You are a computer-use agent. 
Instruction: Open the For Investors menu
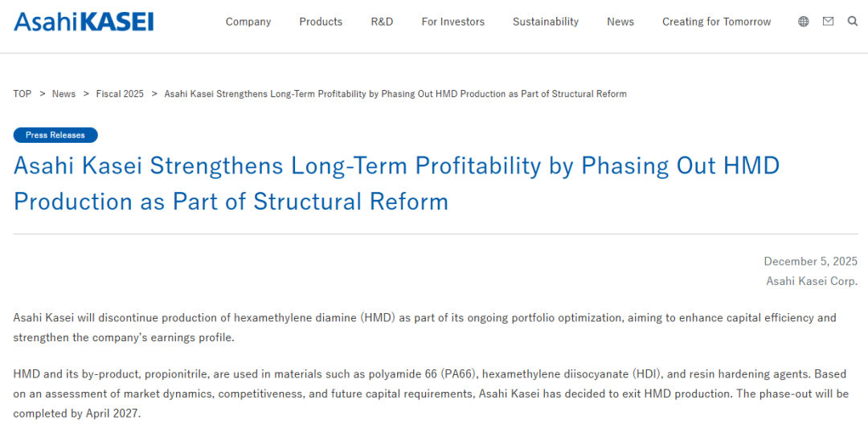point(452,22)
